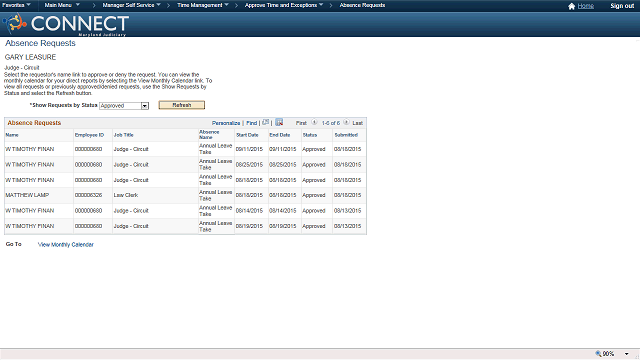
Task: Click the browser zoom magnifier icon
Action: point(598,353)
